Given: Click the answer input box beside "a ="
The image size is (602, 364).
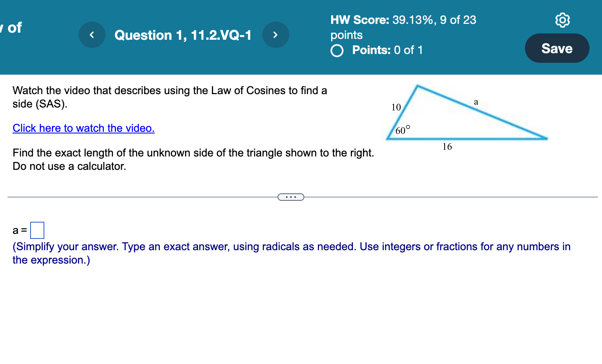Looking at the screenshot, I should 37,229.
